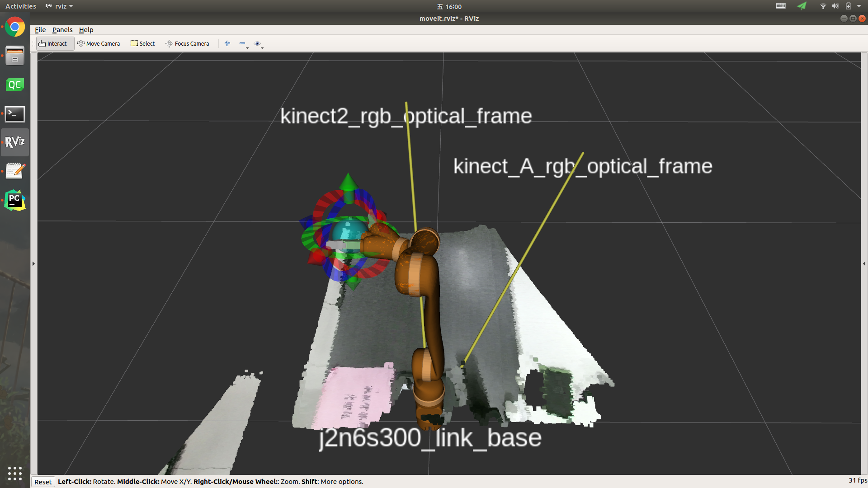
Task: Expand the left side panel arrow
Action: coord(33,263)
